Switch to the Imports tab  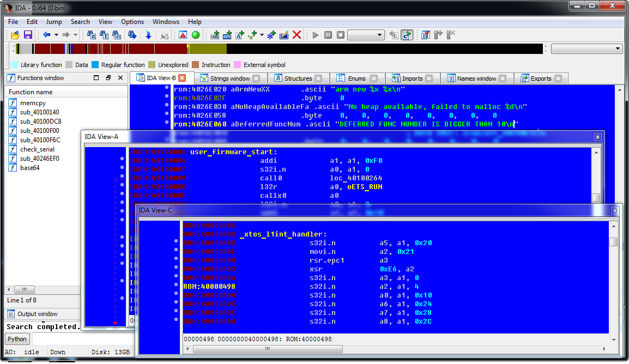(412, 78)
